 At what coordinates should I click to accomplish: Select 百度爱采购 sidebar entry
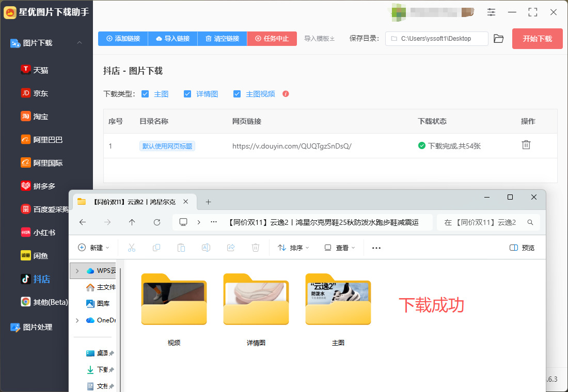tap(44, 209)
